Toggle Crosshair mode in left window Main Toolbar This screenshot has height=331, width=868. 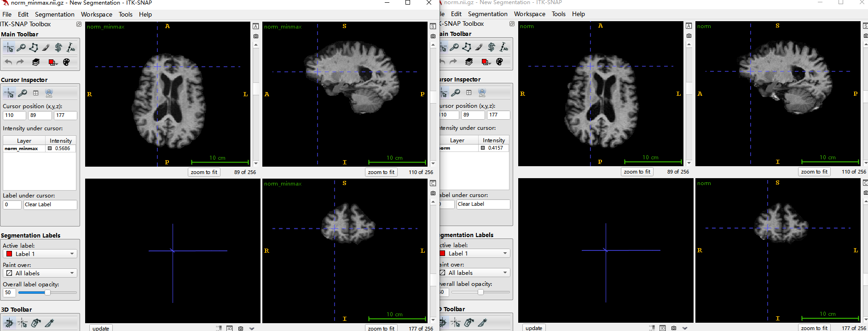point(9,47)
